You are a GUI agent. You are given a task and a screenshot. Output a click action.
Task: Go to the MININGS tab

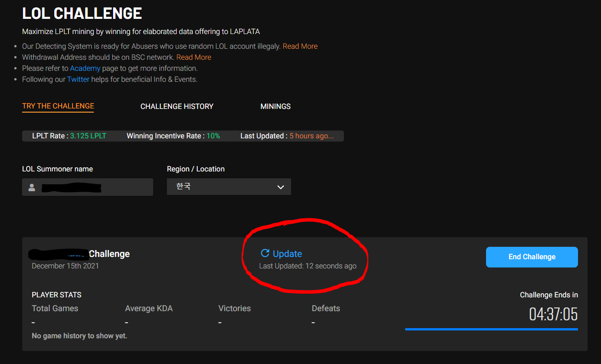coord(275,106)
